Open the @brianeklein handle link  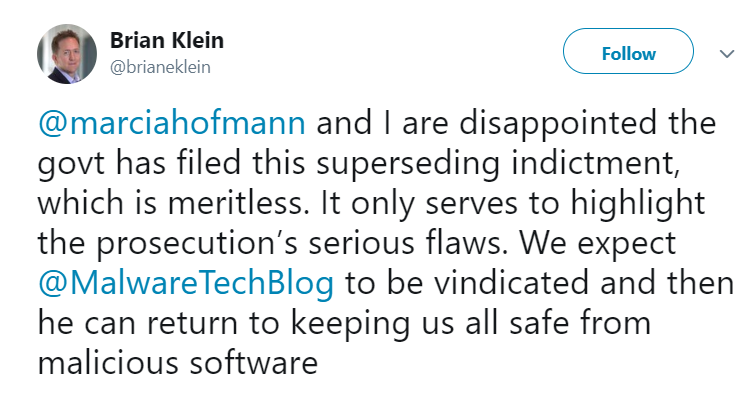coord(160,67)
